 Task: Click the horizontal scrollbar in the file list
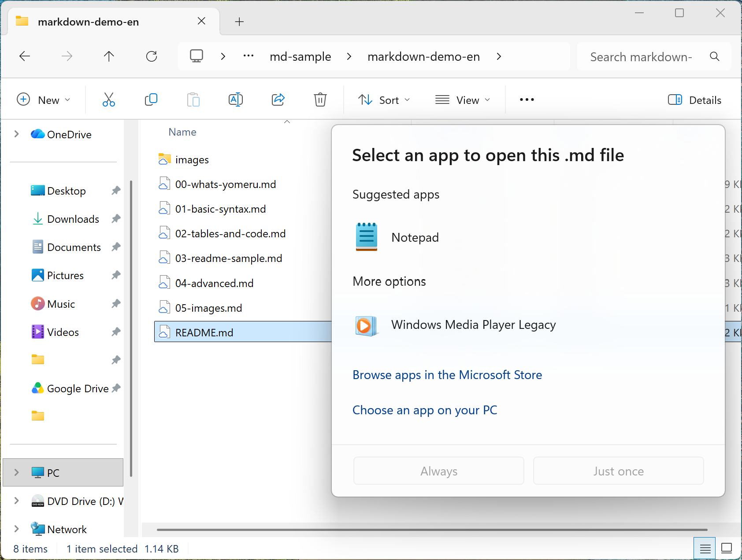(x=432, y=530)
